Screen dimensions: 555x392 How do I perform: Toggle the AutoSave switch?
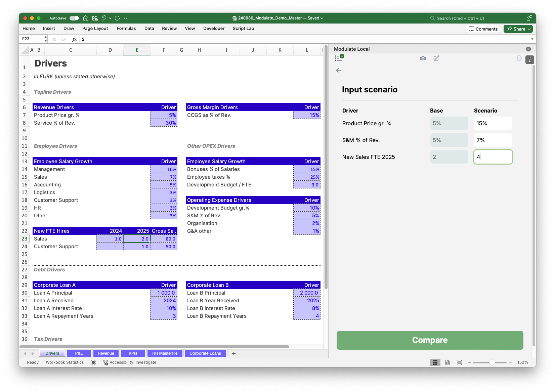[74, 18]
